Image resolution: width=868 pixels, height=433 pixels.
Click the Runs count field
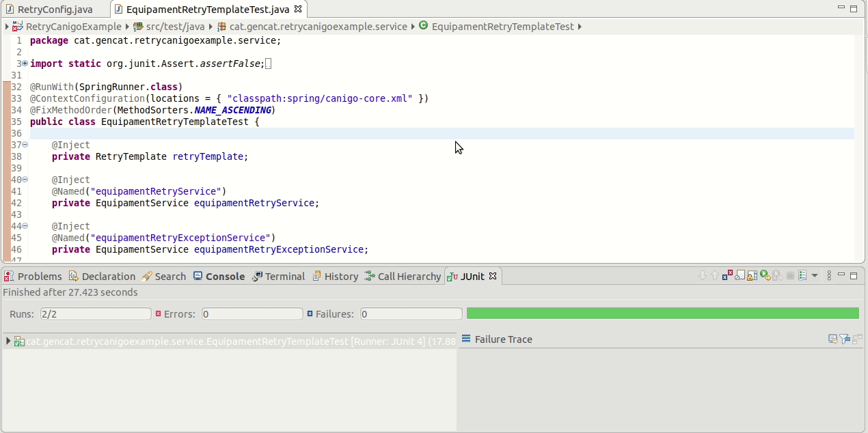95,313
